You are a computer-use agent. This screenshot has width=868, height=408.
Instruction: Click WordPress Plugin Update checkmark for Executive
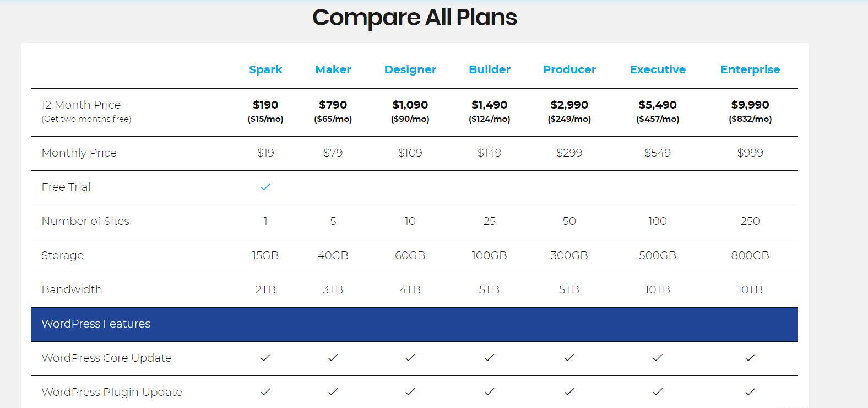pyautogui.click(x=657, y=392)
